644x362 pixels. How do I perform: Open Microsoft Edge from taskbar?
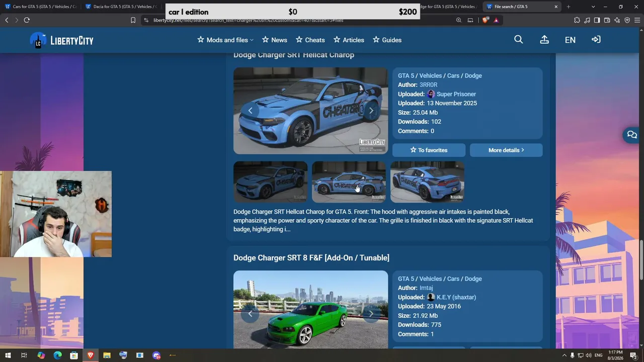click(57, 355)
